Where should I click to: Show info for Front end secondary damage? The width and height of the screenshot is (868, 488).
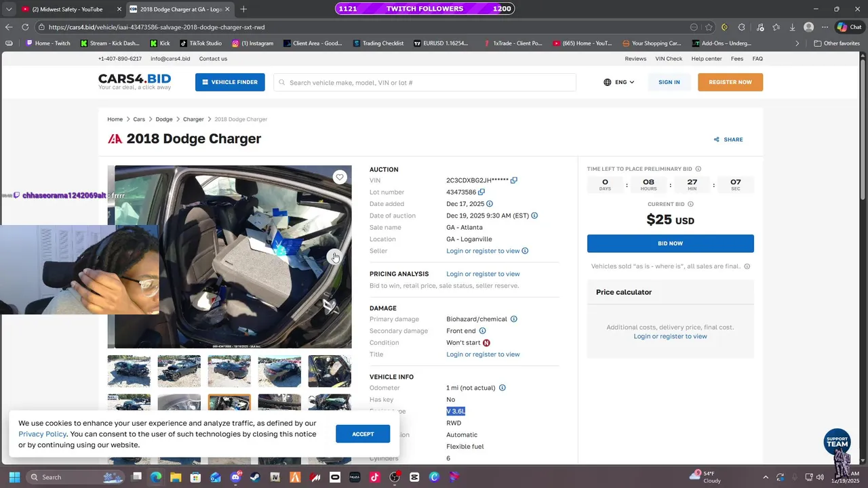483,331
